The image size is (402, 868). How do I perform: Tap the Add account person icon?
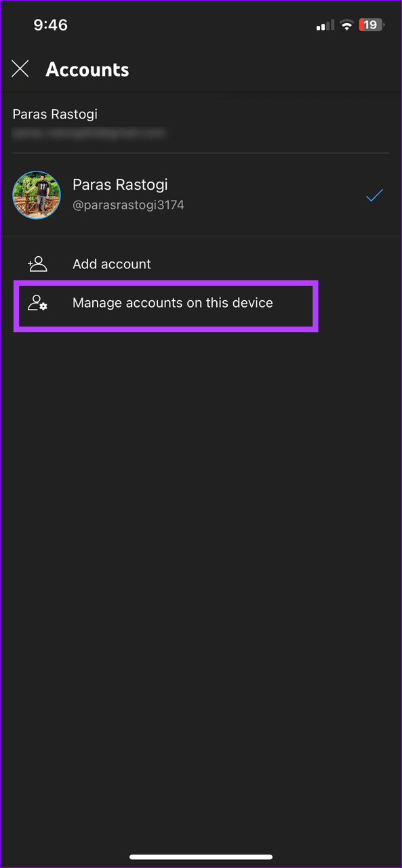point(37,264)
